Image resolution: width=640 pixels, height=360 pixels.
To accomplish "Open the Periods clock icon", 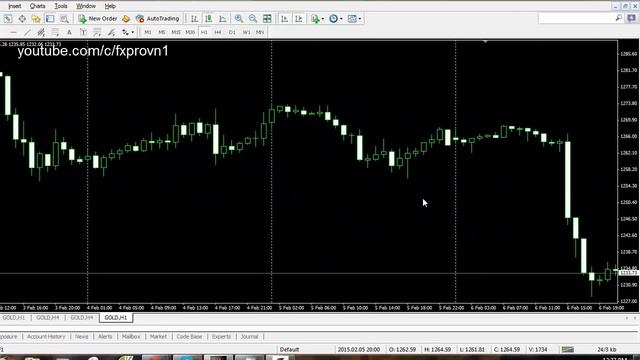I will (x=333, y=18).
